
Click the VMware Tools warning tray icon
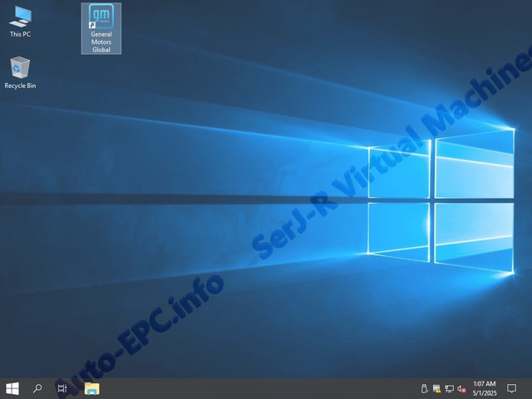pyautogui.click(x=436, y=388)
